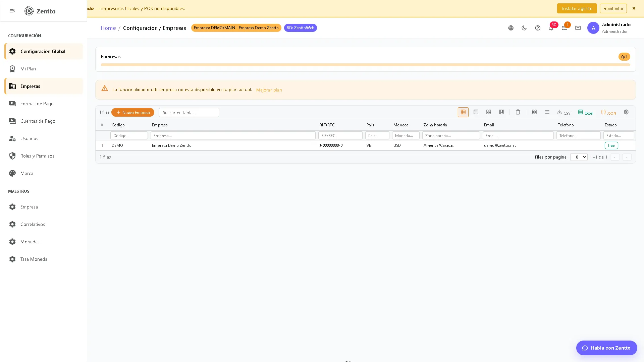
Task: Export the table to Excel
Action: click(586, 113)
